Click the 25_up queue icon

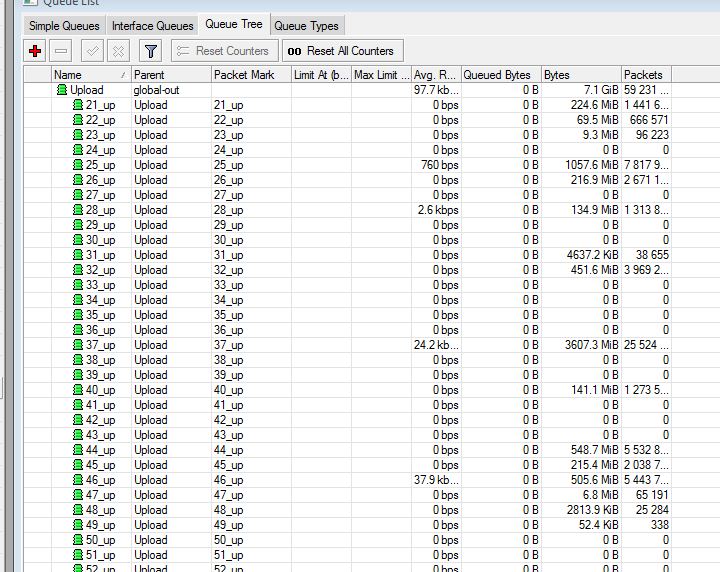[x=78, y=165]
